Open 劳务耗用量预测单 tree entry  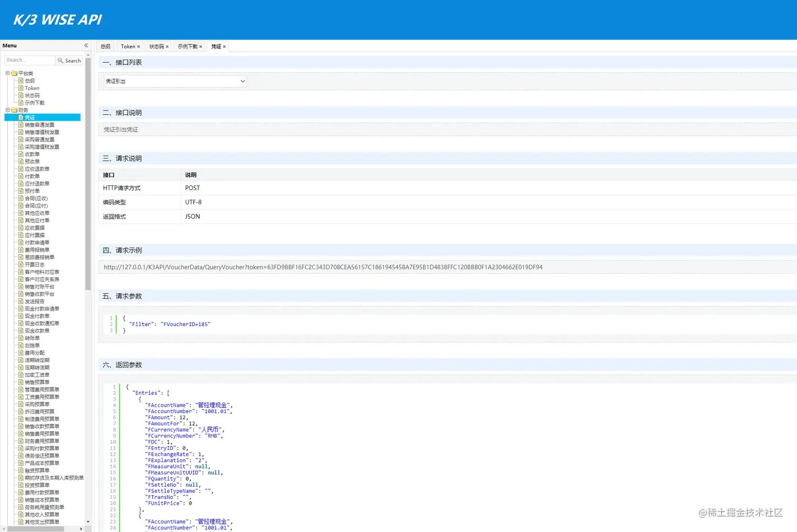(x=44, y=508)
